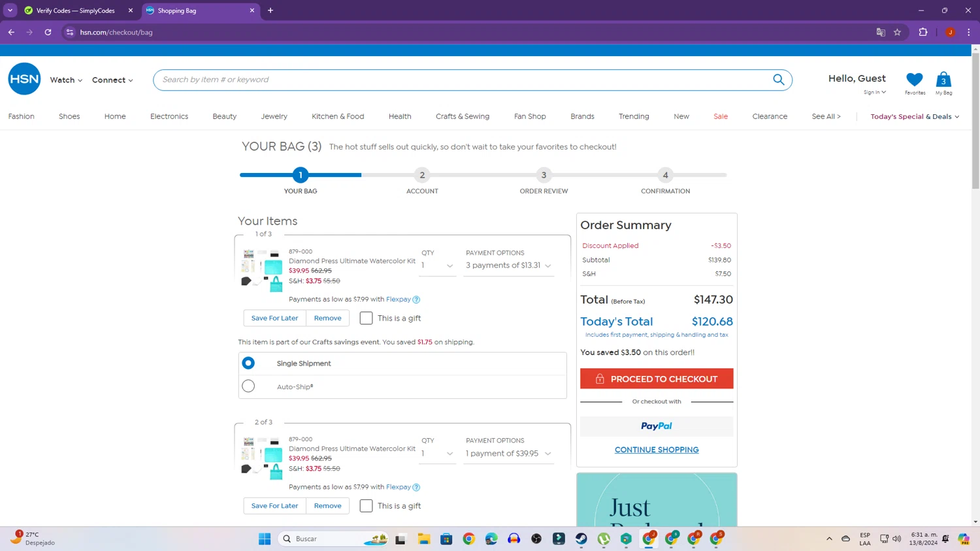Open Microsoft Store from taskbar
Image resolution: width=980 pixels, height=551 pixels.
click(446, 539)
